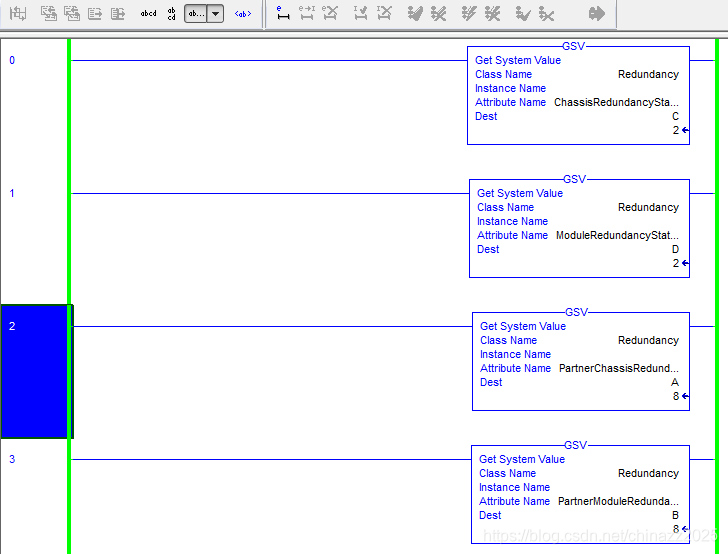The width and height of the screenshot is (728, 554).
Task: Click the right-pointing arrow finalize edits icon
Action: coord(597,13)
